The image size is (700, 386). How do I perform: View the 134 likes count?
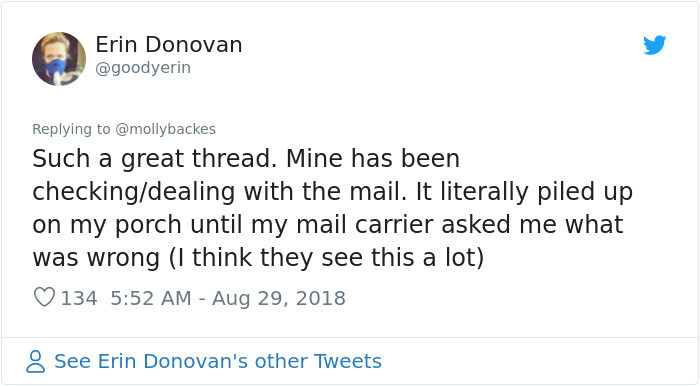(x=79, y=298)
